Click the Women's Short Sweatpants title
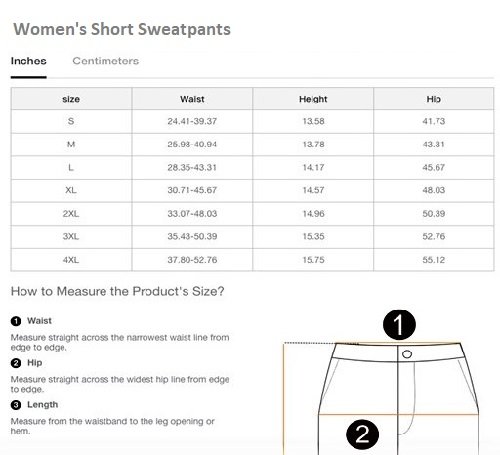Image resolution: width=500 pixels, height=455 pixels. 122,29
